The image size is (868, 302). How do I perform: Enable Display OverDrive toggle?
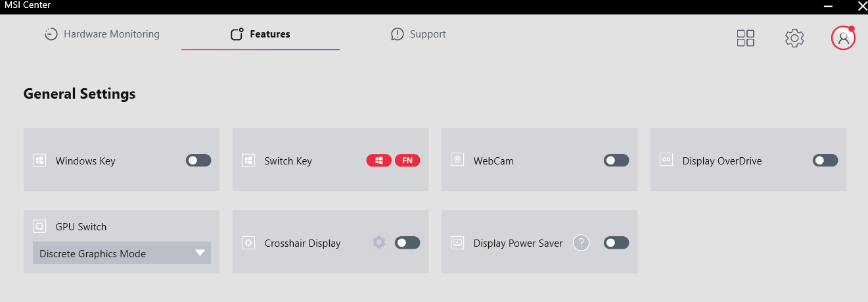pyautogui.click(x=825, y=161)
